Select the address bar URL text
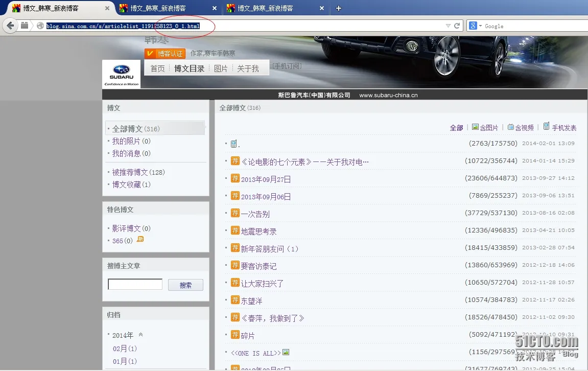 [x=123, y=26]
